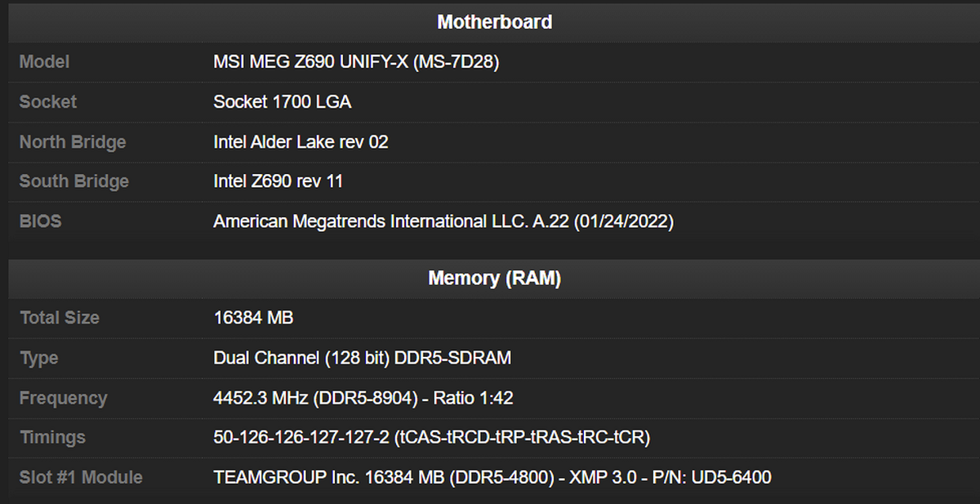The height and width of the screenshot is (504, 980).
Task: Click the 16384 MB total size value
Action: pyautogui.click(x=253, y=318)
